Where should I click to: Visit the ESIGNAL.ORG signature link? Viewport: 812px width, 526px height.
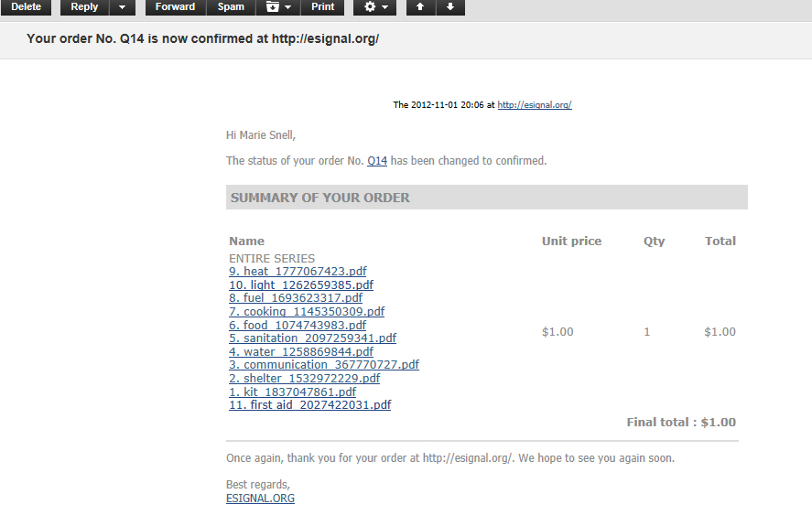point(261,499)
